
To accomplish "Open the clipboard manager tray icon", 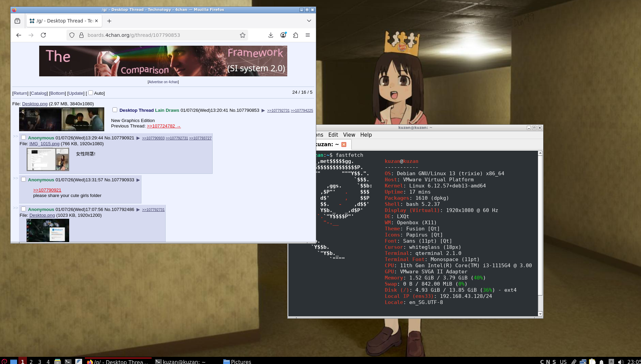I will coord(592,362).
